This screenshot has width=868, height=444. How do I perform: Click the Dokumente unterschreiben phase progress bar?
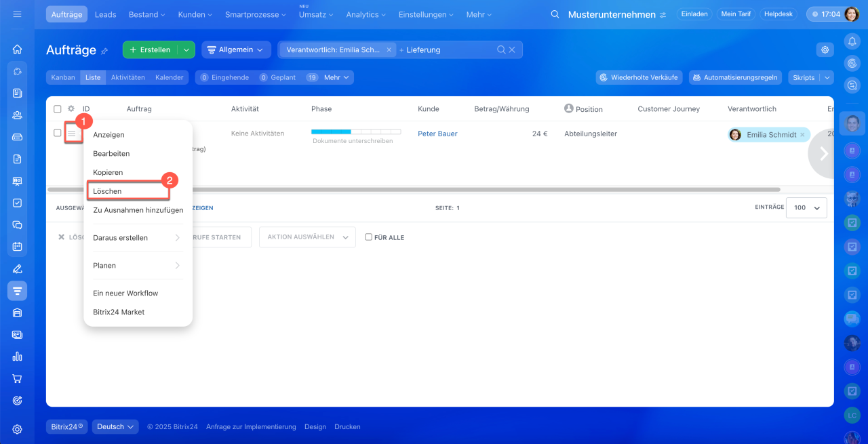pyautogui.click(x=355, y=132)
